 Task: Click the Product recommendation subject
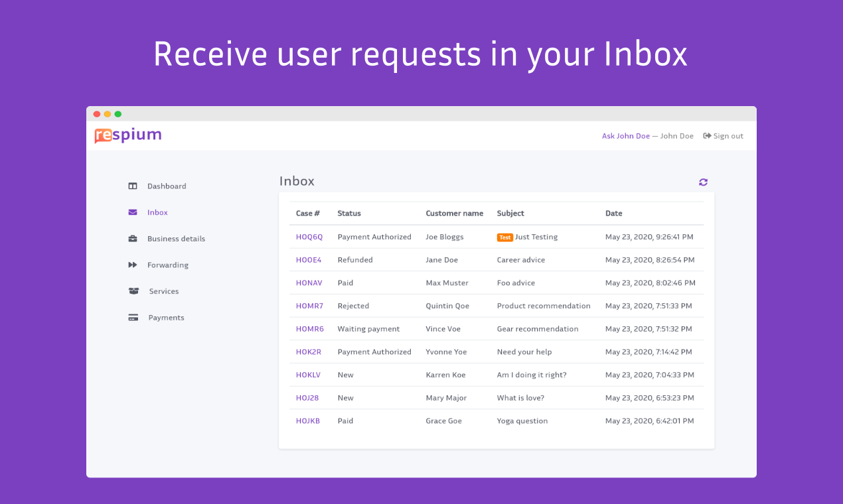click(544, 306)
